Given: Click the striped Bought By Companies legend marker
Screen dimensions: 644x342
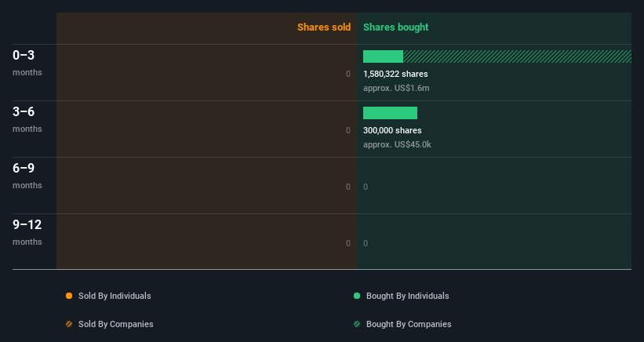Looking at the screenshot, I should [x=357, y=324].
